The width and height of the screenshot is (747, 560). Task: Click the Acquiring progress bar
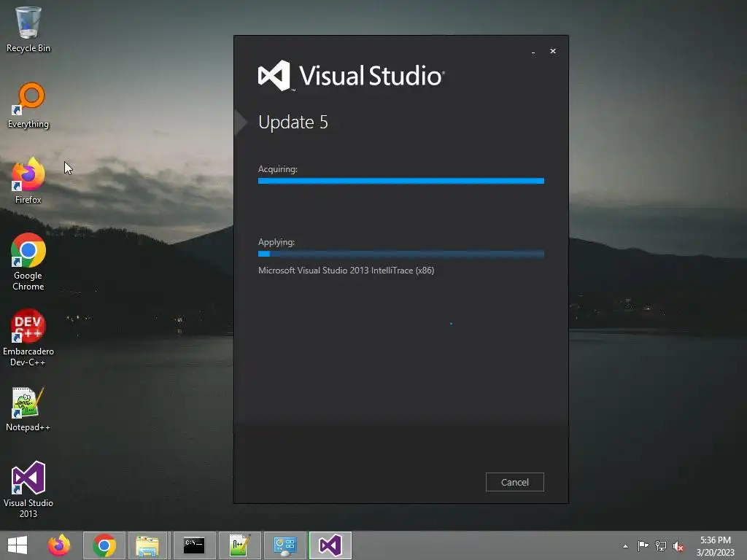(x=400, y=181)
